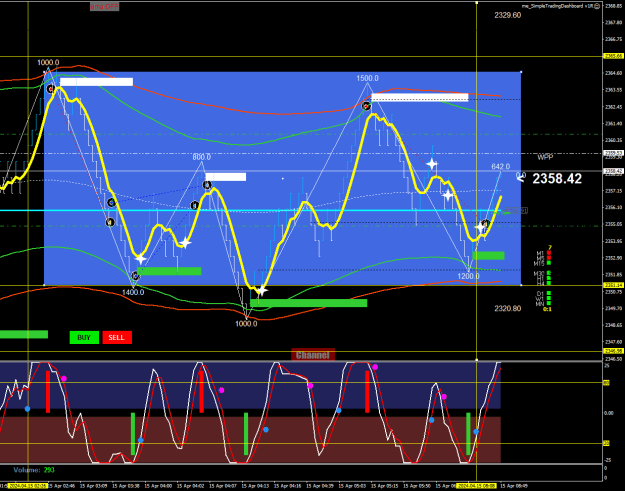Screen dimensions: 625x491
Task: Click the highlighted 2024.04.15 08:08 time tag
Action: pos(476,486)
